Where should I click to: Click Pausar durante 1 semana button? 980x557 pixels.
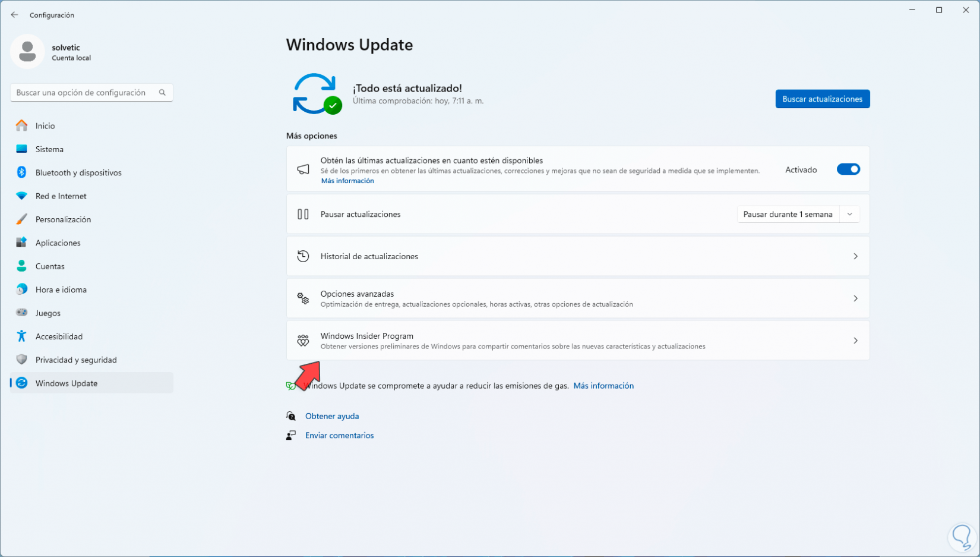click(788, 215)
